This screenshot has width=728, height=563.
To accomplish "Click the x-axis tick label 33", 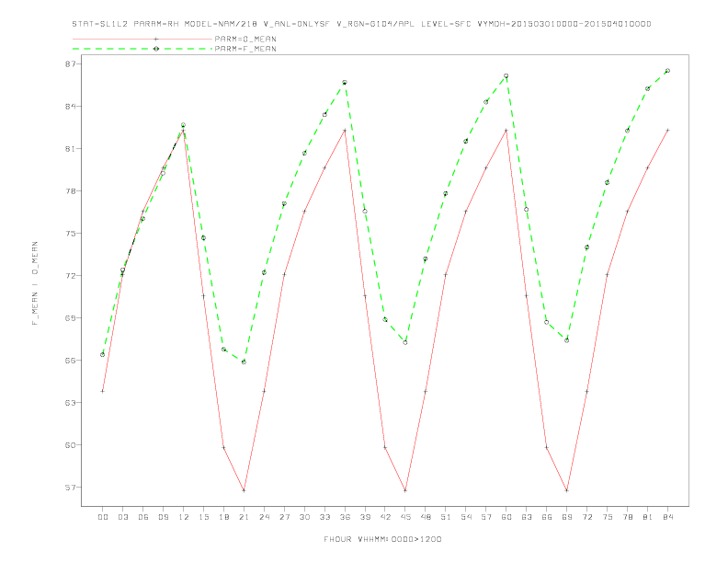I will coord(324,517).
